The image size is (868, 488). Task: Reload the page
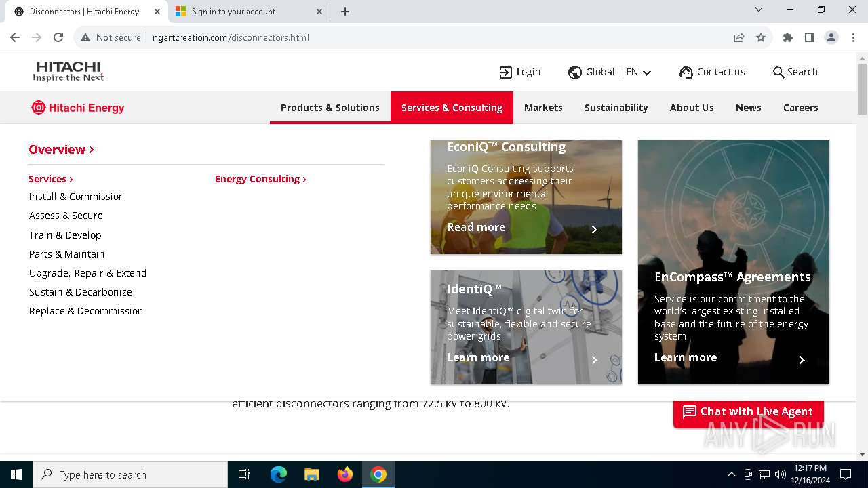pos(58,37)
